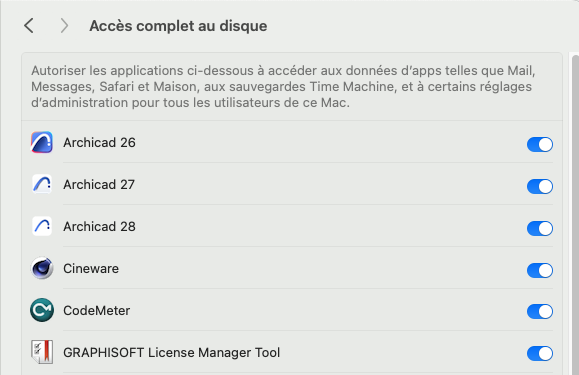Click the Accès complet au disque title
579x375 pixels.
click(178, 26)
